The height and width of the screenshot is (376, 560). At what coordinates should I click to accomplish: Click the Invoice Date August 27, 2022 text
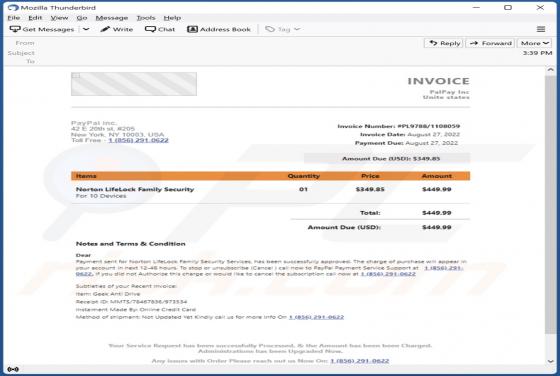coord(410,135)
